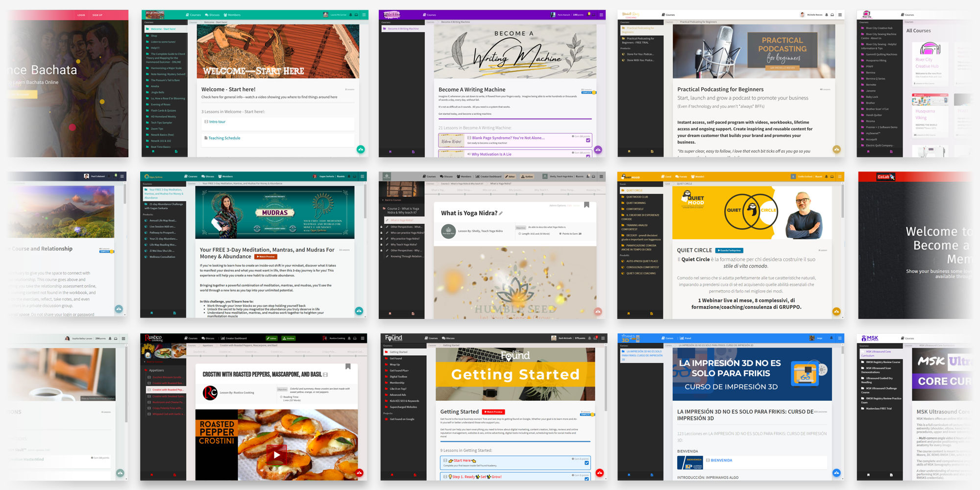Check the Step 1. Ready Set Grow! checkbox
Viewport: 980px width, 490px height.
587,479
